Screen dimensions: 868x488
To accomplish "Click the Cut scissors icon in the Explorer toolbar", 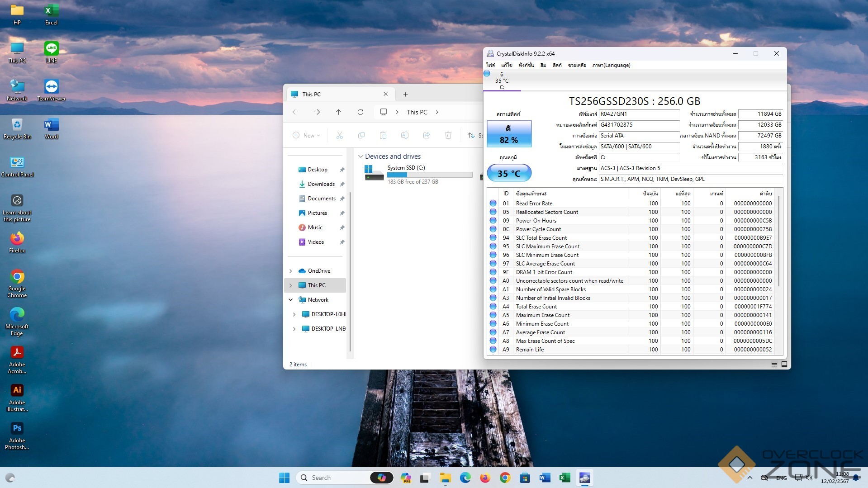I will pos(340,135).
